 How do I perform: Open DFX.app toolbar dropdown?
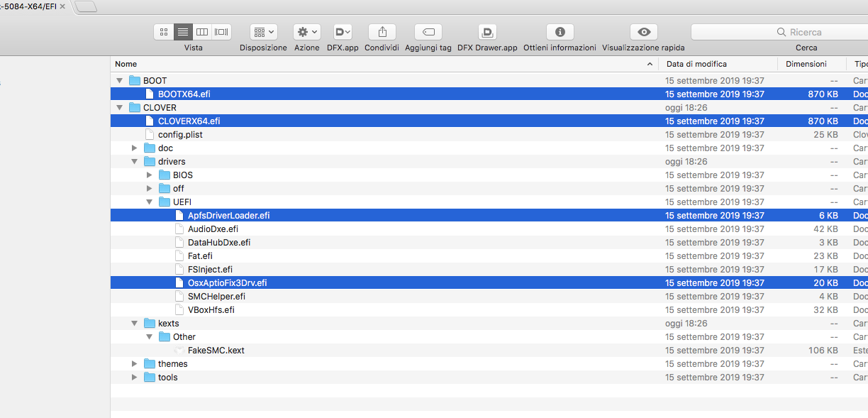pyautogui.click(x=343, y=32)
